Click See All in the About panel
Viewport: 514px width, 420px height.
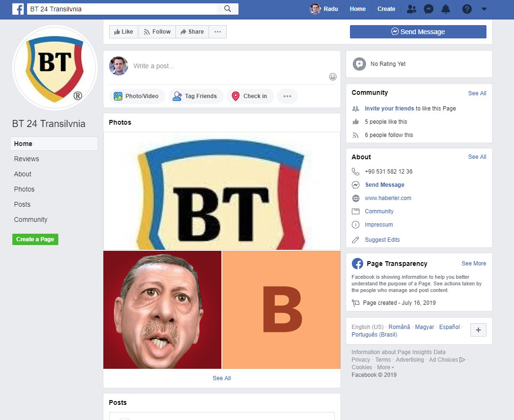coord(477,157)
